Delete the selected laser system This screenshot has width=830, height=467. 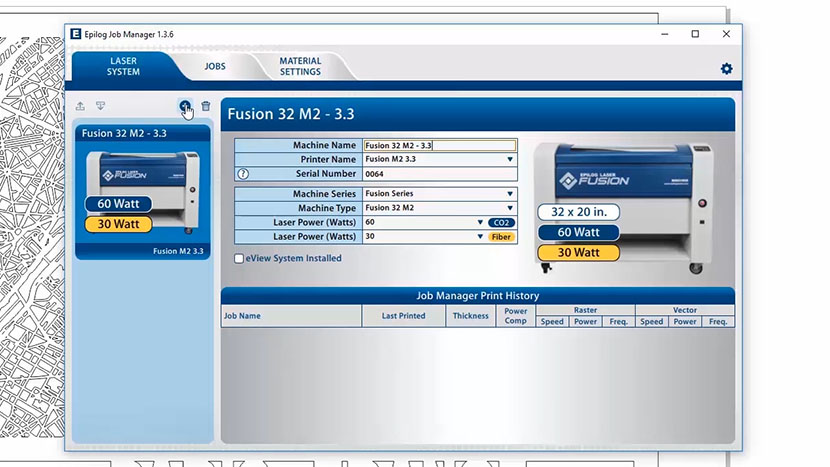[206, 106]
